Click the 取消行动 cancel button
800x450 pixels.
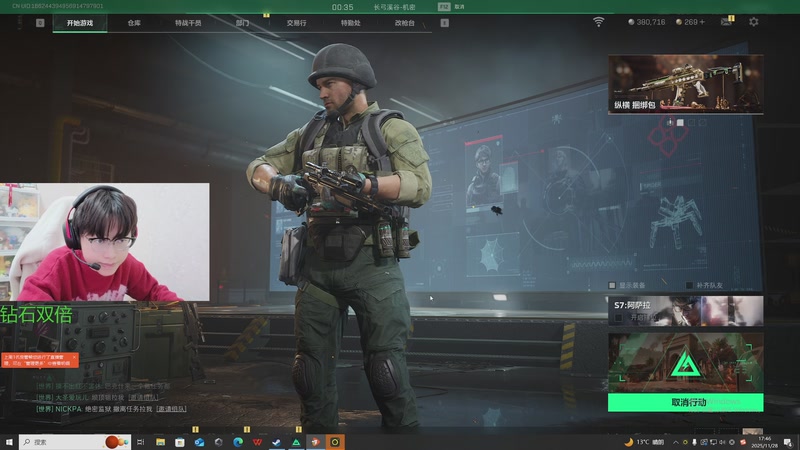pos(686,402)
